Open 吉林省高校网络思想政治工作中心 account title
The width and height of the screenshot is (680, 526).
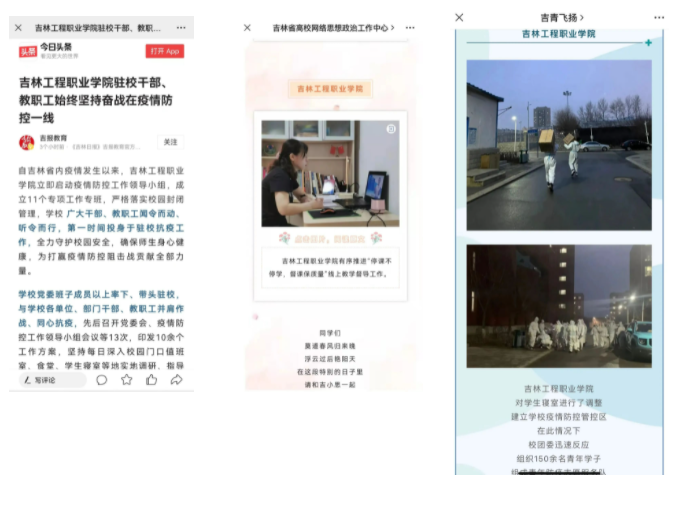coord(333,28)
